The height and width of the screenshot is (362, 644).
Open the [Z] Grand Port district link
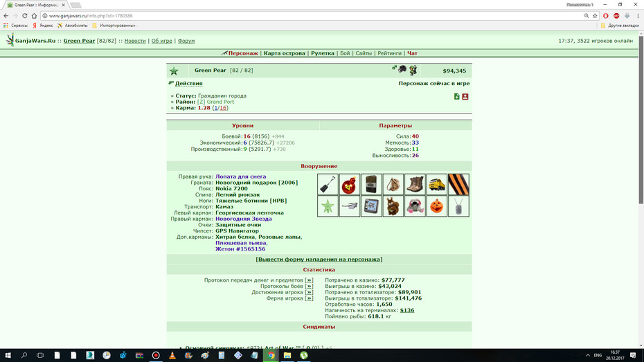(x=215, y=102)
